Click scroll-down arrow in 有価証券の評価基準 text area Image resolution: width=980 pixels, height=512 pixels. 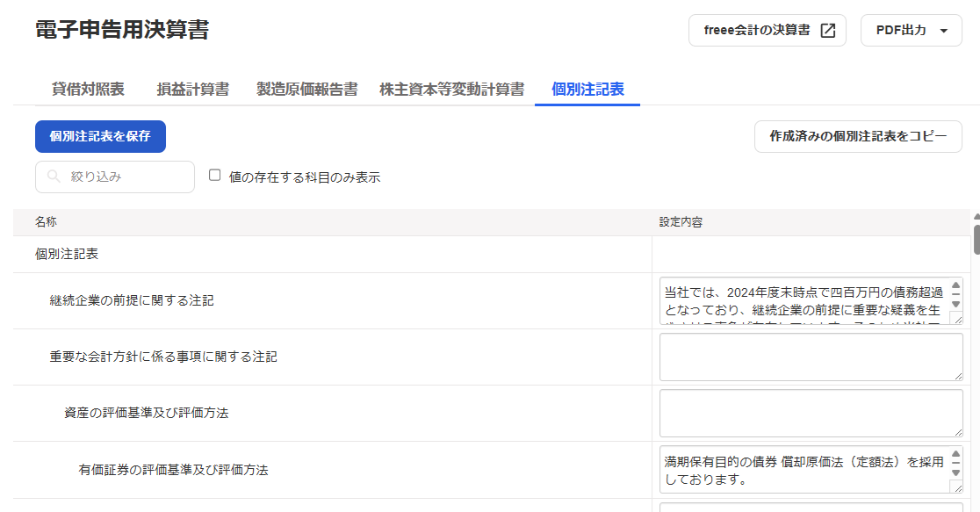tap(955, 472)
